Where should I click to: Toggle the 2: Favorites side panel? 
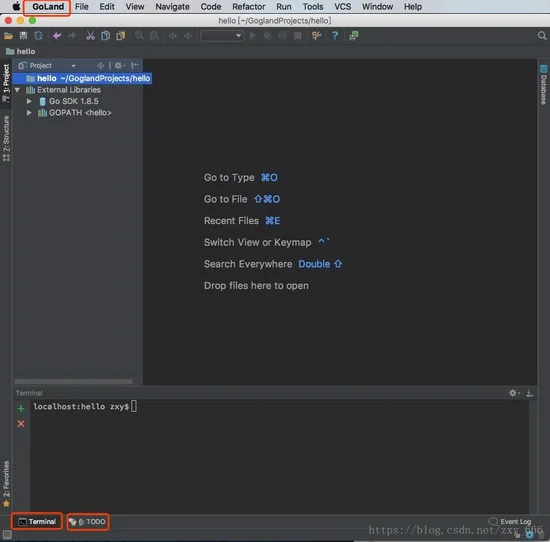click(x=6, y=484)
